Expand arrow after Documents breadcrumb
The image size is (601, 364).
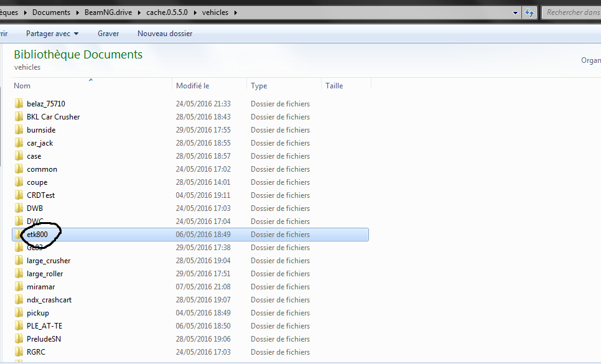tap(77, 12)
